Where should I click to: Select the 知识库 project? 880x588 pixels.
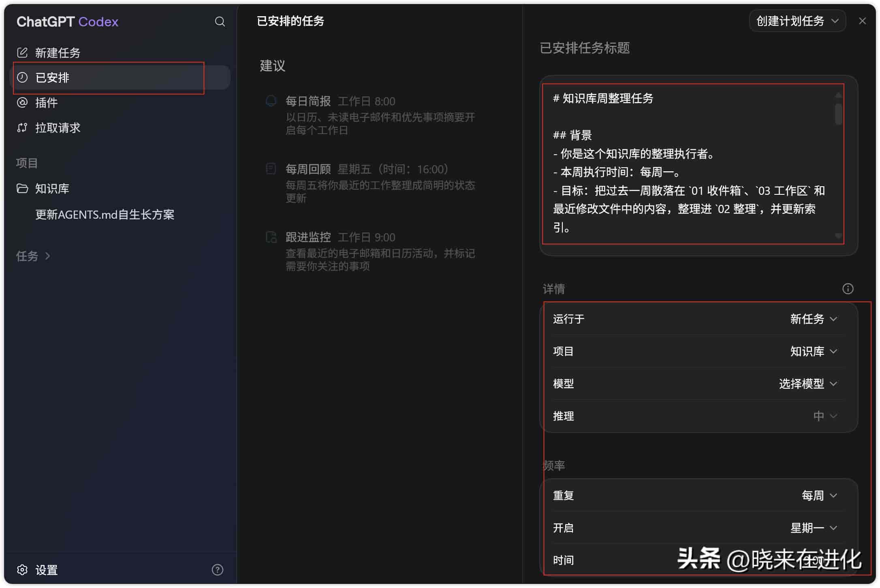pyautogui.click(x=120, y=188)
